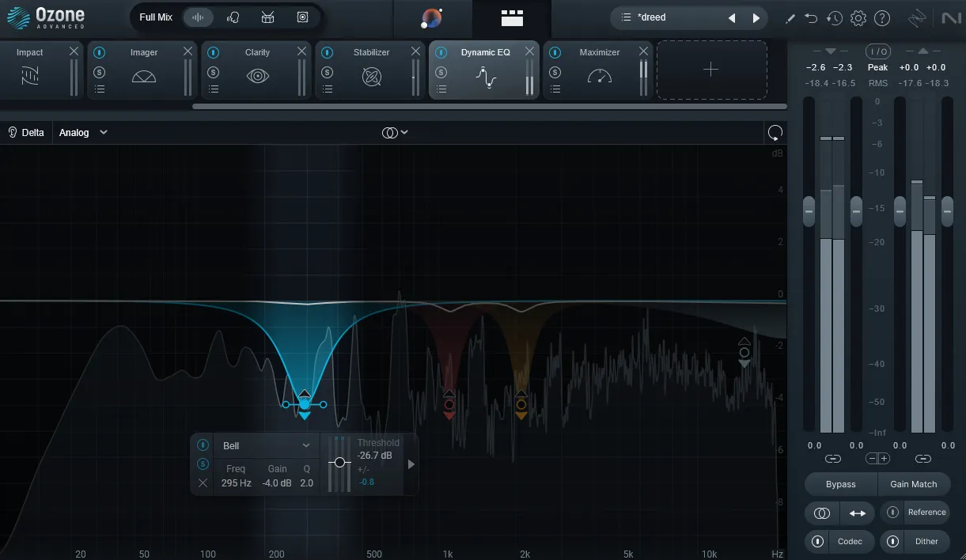Solo the selected EQ band
Image resolution: width=966 pixels, height=560 pixels.
tap(203, 464)
